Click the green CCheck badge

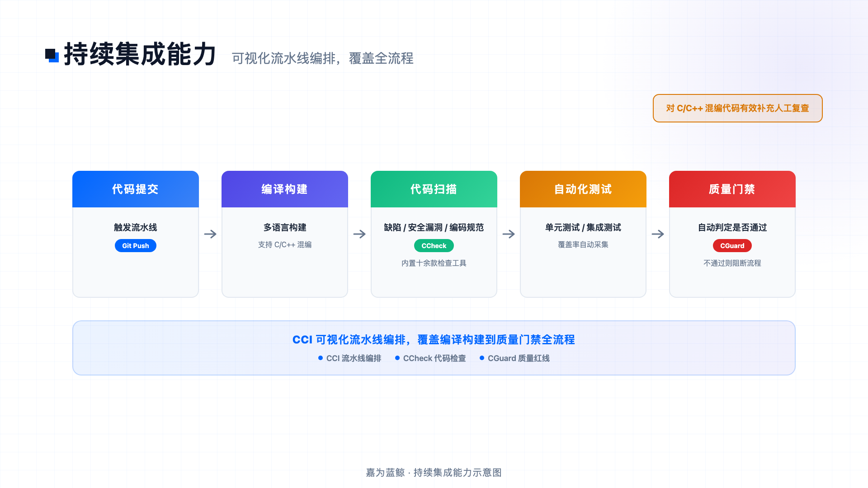click(434, 246)
